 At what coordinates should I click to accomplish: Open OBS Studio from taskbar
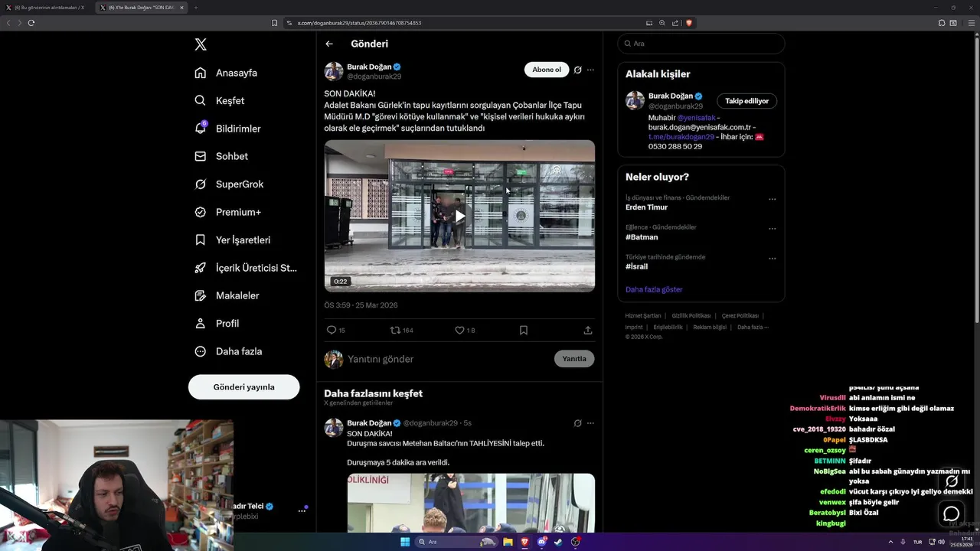point(575,542)
